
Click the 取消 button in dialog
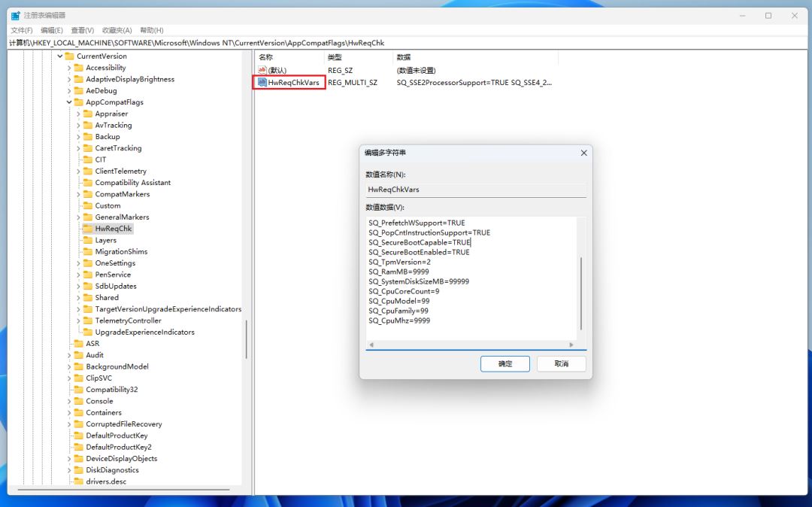(x=561, y=363)
